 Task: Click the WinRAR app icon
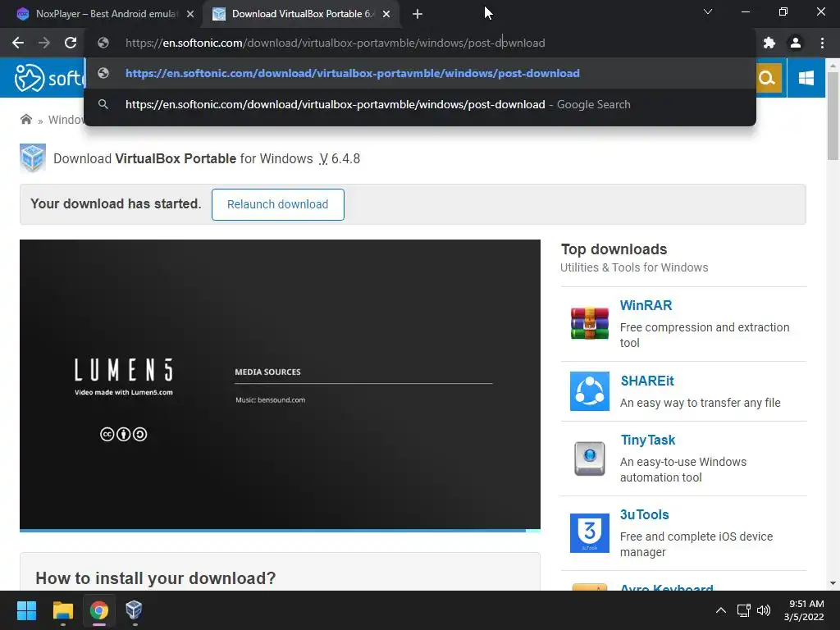click(x=589, y=323)
